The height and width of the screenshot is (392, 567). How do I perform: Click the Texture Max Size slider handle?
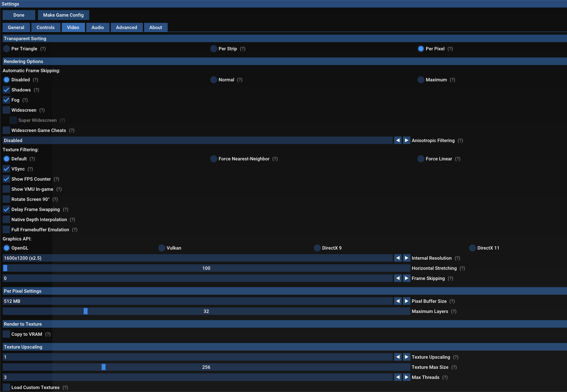pyautogui.click(x=104, y=367)
